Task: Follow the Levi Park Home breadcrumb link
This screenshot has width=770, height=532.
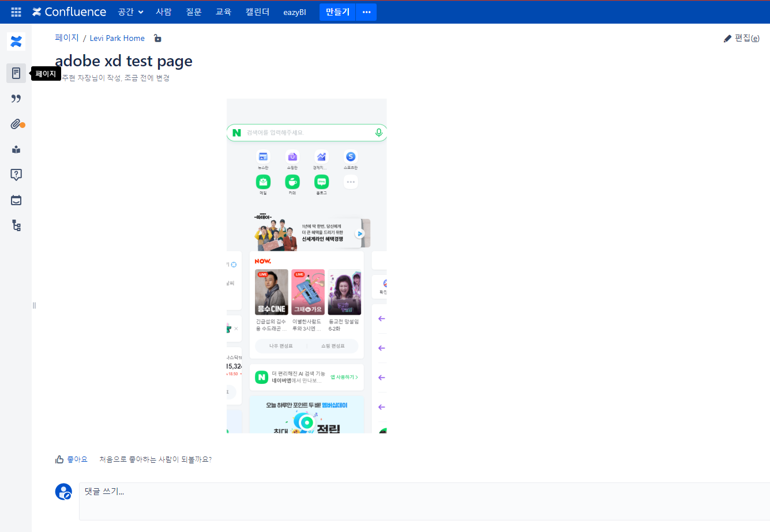Action: tap(117, 38)
